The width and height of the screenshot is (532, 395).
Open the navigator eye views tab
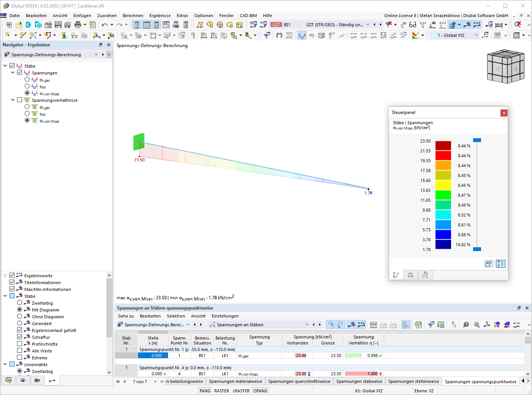[23, 380]
